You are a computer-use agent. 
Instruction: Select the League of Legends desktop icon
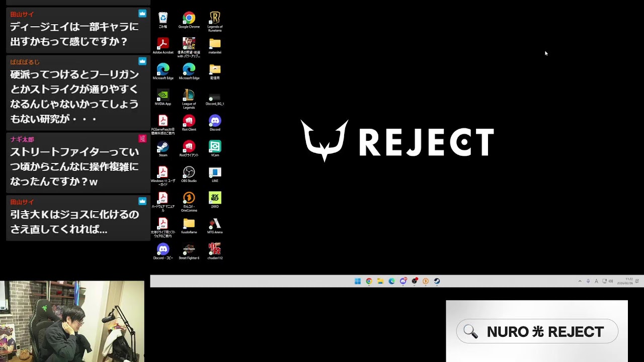point(189,99)
